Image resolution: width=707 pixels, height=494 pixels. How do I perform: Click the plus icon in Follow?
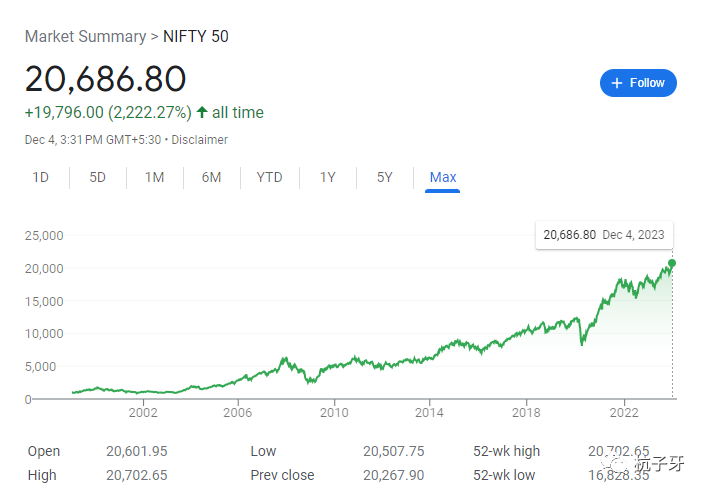tap(617, 83)
